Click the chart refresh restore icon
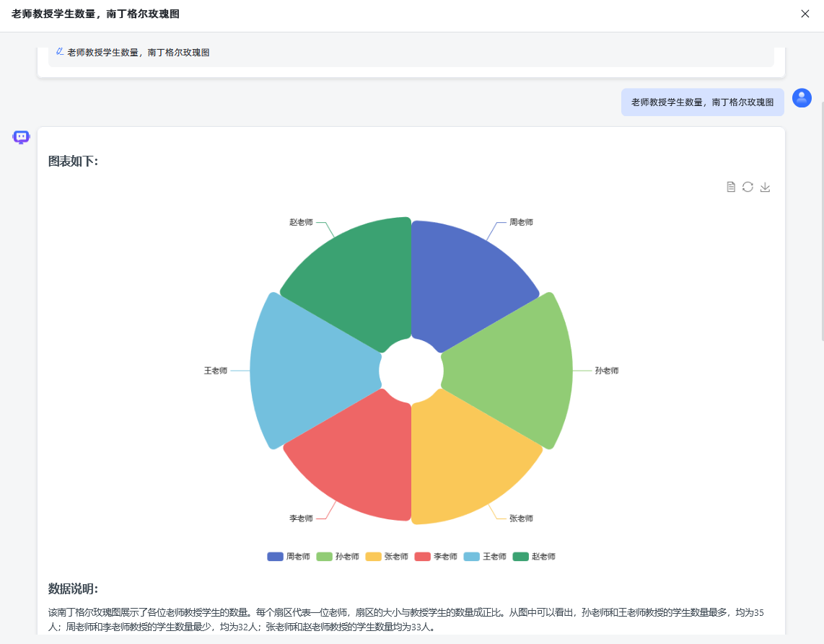 tap(748, 188)
